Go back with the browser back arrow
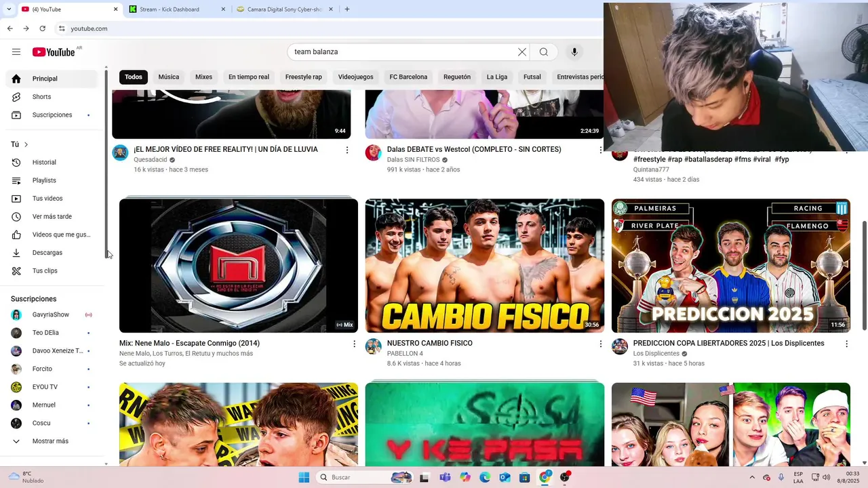Viewport: 868px width, 488px height. tap(9, 28)
